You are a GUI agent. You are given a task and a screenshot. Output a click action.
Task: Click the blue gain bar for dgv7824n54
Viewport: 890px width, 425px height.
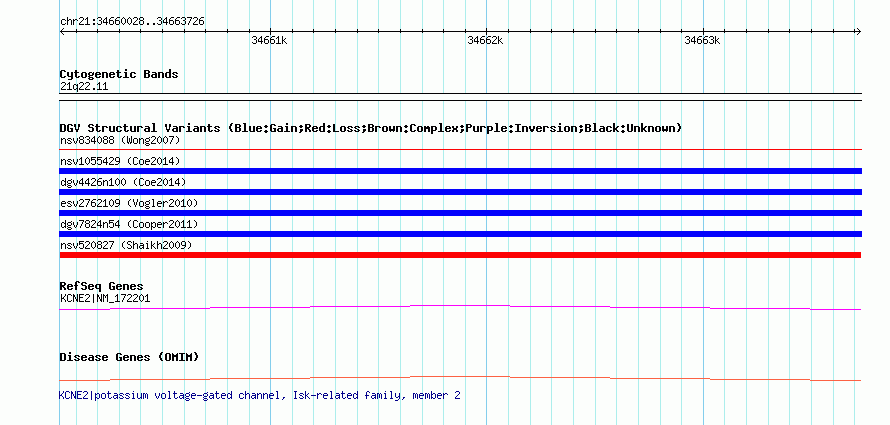click(x=461, y=234)
